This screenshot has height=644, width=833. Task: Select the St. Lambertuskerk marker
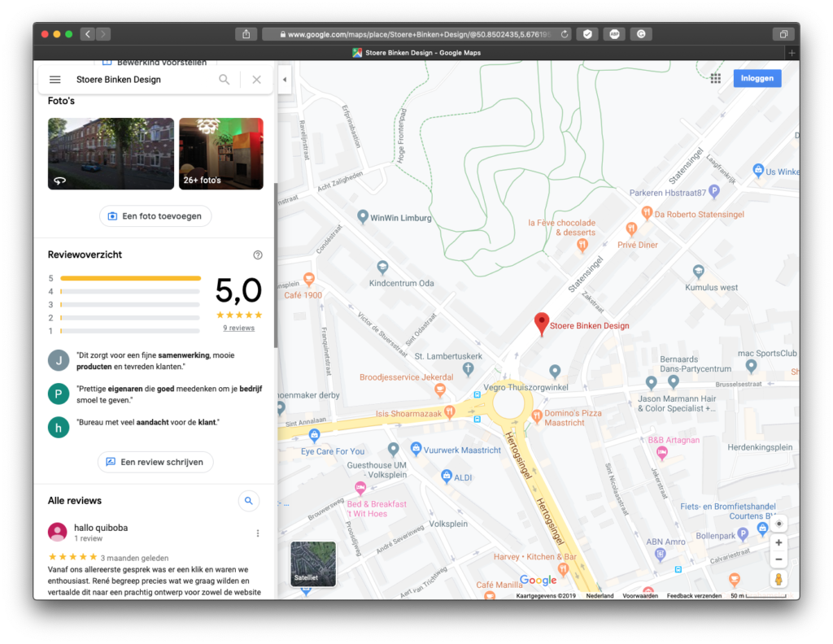coord(468,369)
